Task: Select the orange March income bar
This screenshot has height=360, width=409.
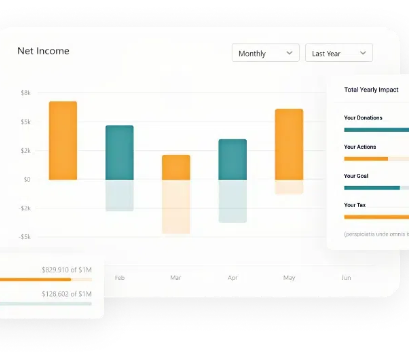Action: (176, 167)
